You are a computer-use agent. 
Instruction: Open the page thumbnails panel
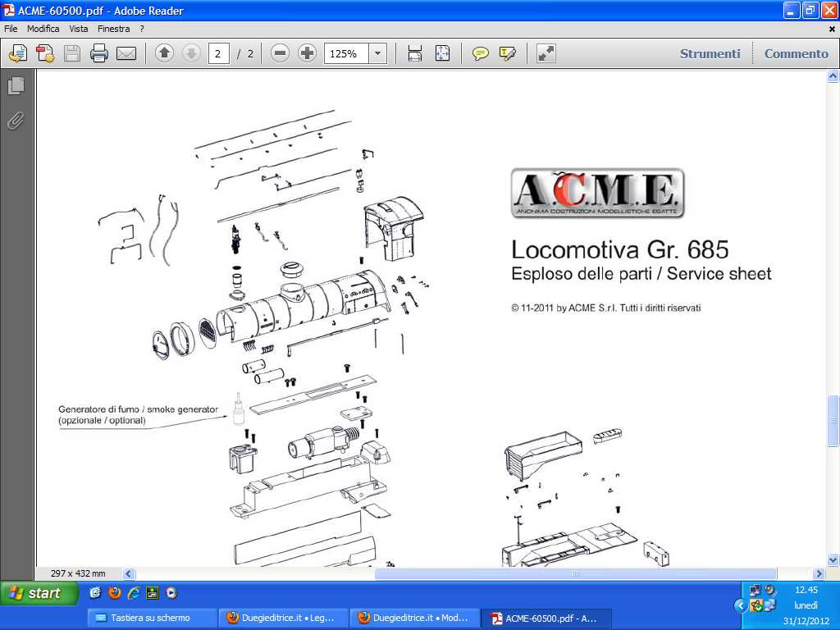(x=16, y=86)
